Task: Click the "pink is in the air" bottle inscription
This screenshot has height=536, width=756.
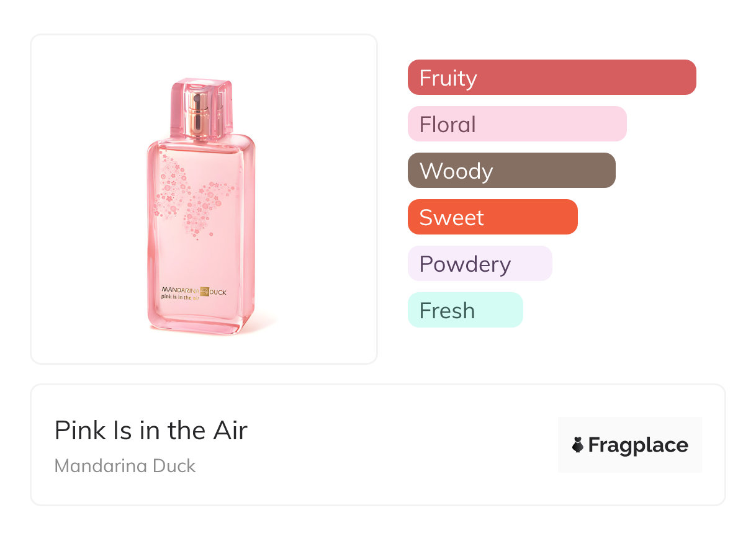Action: pyautogui.click(x=179, y=298)
